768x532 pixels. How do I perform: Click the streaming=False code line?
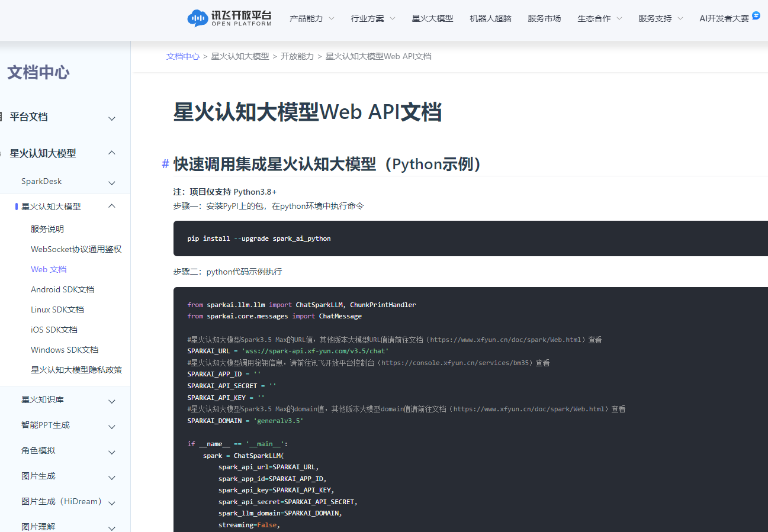click(x=249, y=525)
